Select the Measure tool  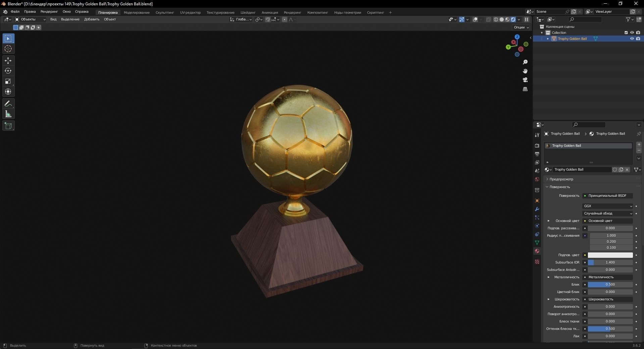8,114
